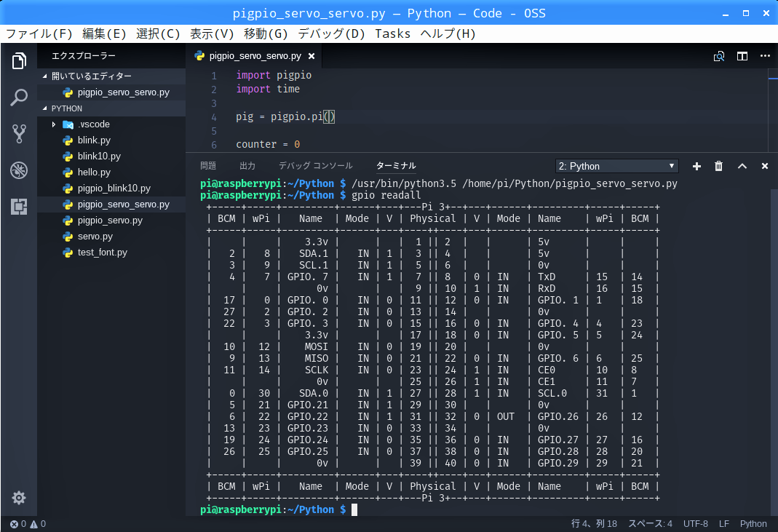Open the デバッグ(D) menu
Screen dimensions: 778x532
pyautogui.click(x=331, y=33)
